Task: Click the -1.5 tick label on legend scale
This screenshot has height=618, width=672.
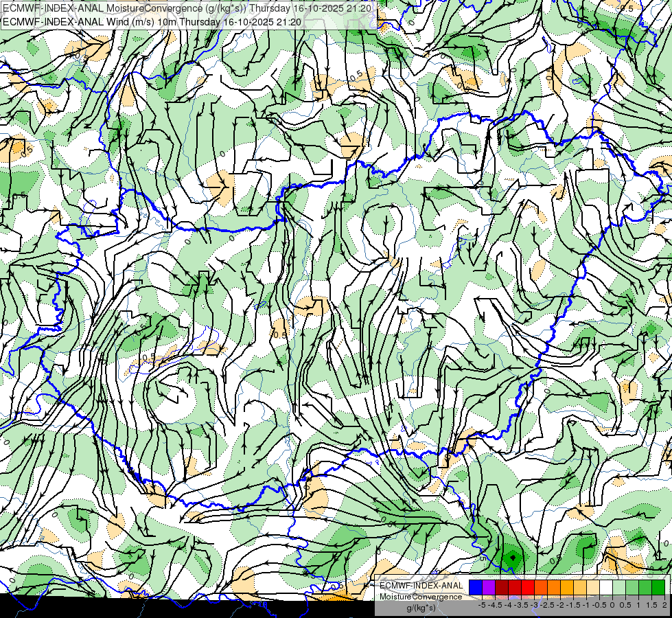Action: pyautogui.click(x=573, y=605)
